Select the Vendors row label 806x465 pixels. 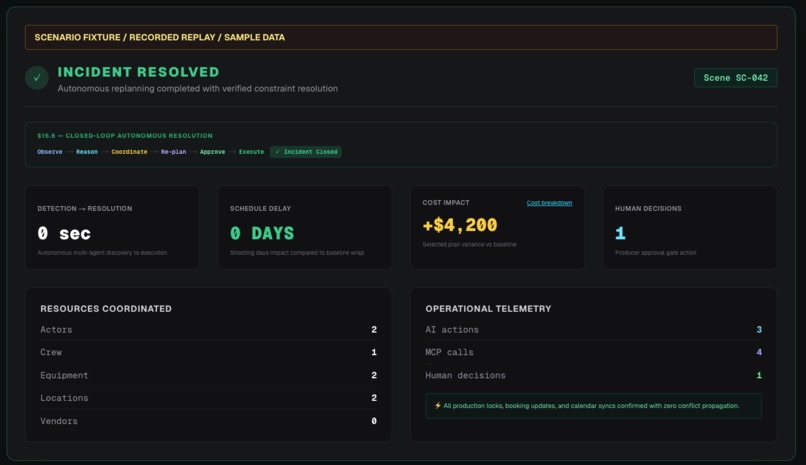click(x=59, y=421)
